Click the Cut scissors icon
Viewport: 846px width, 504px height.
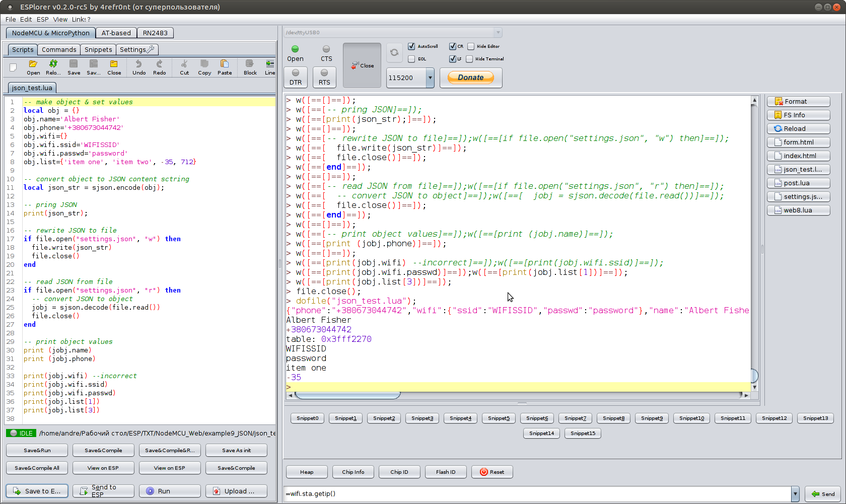pos(184,64)
